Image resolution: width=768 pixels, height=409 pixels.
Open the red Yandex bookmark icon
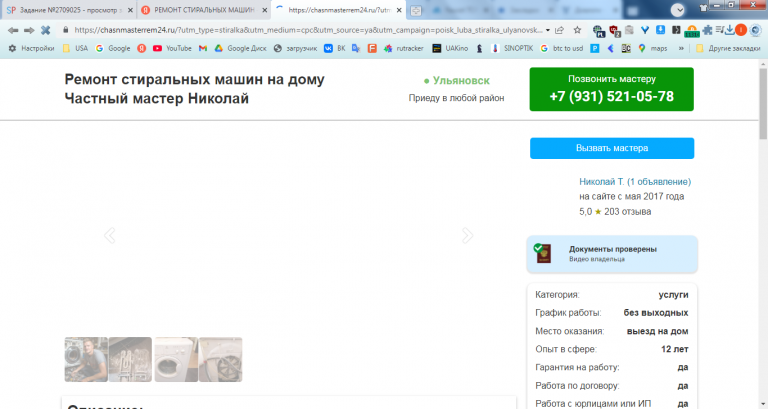(x=142, y=48)
